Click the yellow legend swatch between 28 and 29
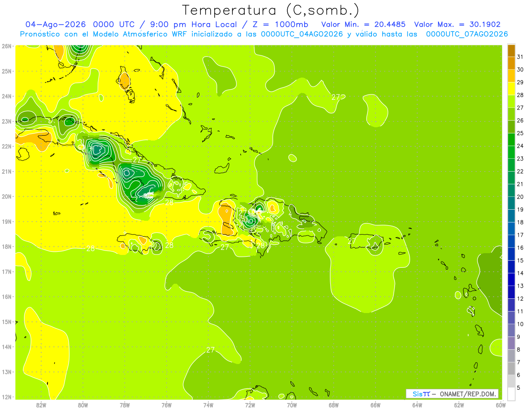The height and width of the screenshot is (411, 532). pos(511,89)
